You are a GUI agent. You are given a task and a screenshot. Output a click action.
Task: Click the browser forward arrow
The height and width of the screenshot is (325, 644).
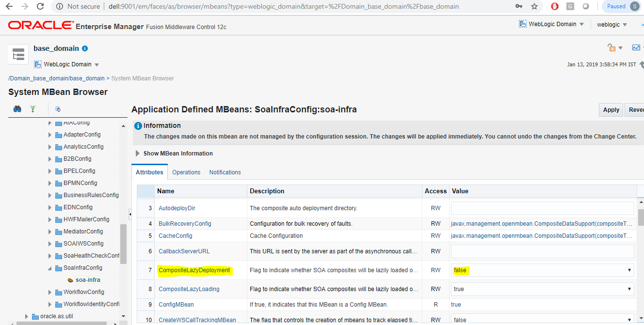25,6
